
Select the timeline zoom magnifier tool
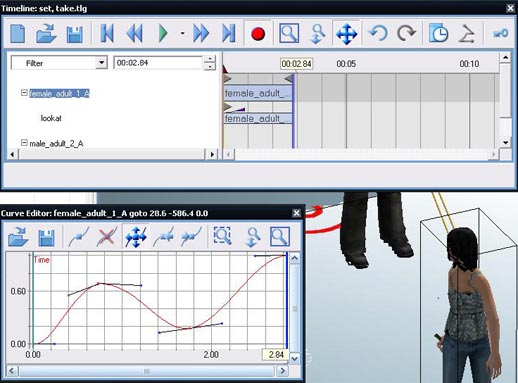click(x=289, y=33)
